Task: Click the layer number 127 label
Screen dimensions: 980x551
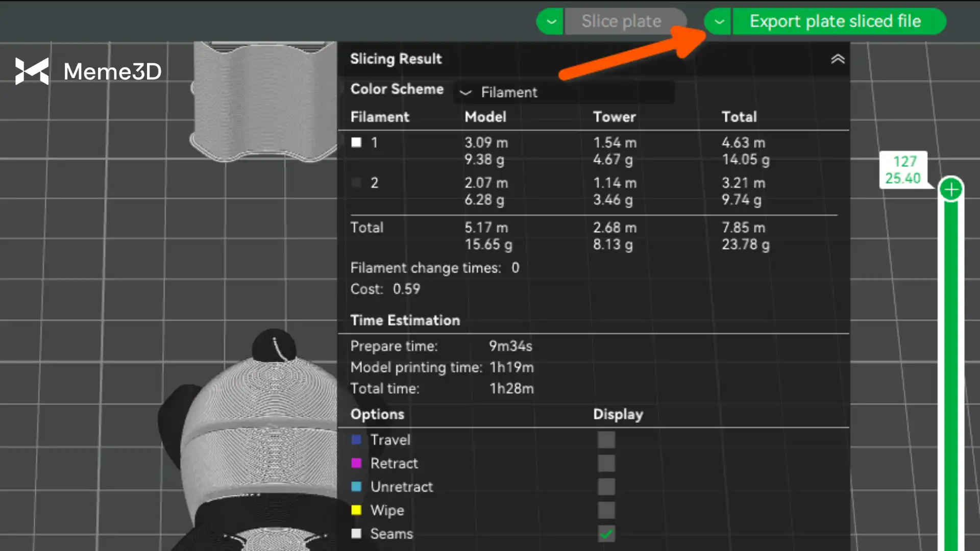Action: click(x=904, y=161)
